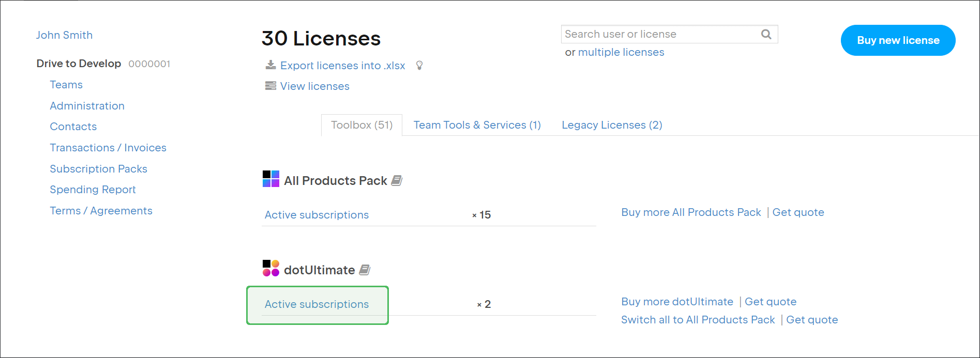Click the dotUltimate logo icon
The image size is (980, 358).
click(271, 268)
